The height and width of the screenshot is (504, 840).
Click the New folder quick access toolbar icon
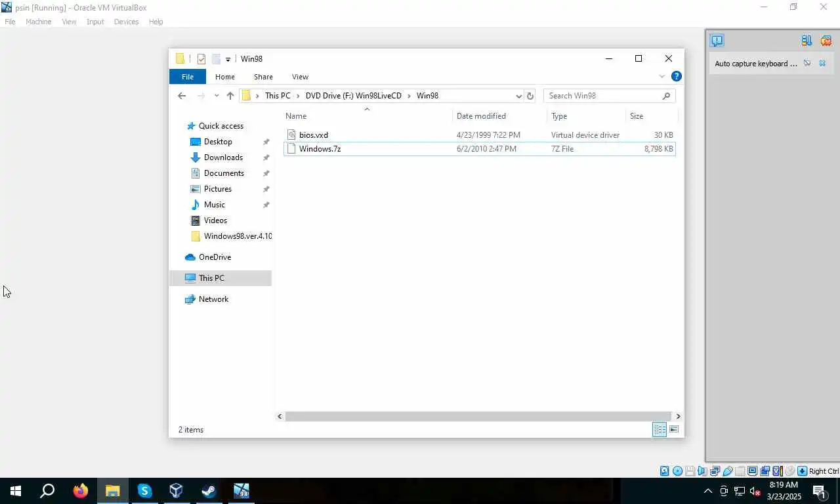tap(215, 59)
